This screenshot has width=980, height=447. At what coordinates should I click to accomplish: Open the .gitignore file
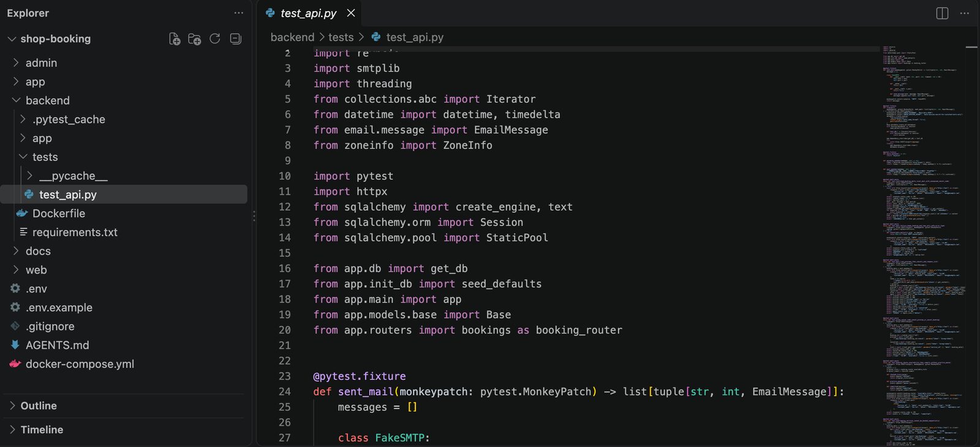coord(124,326)
